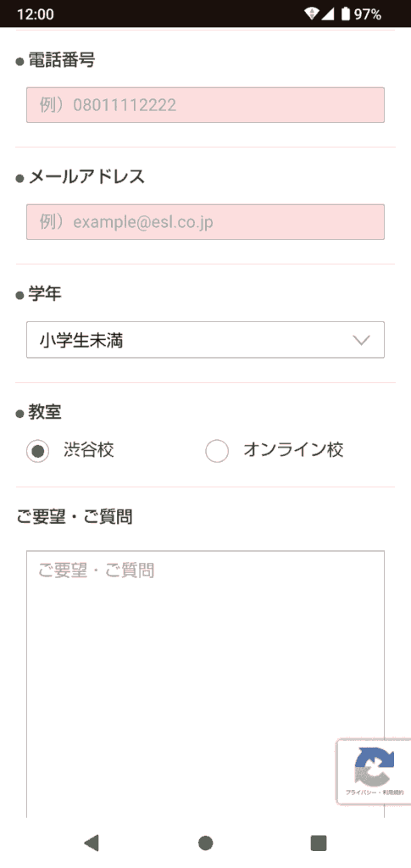Tap the Android home circle button

205,843
